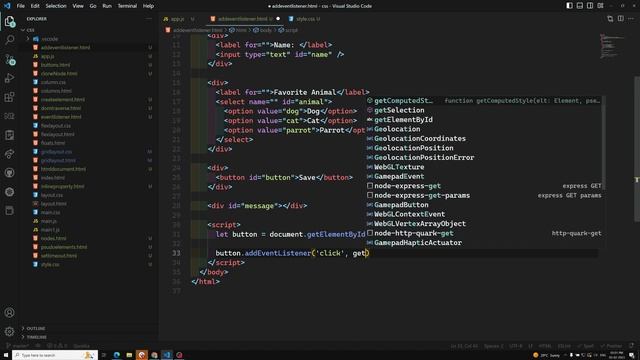Open the Search view in the activity bar

coord(9,40)
